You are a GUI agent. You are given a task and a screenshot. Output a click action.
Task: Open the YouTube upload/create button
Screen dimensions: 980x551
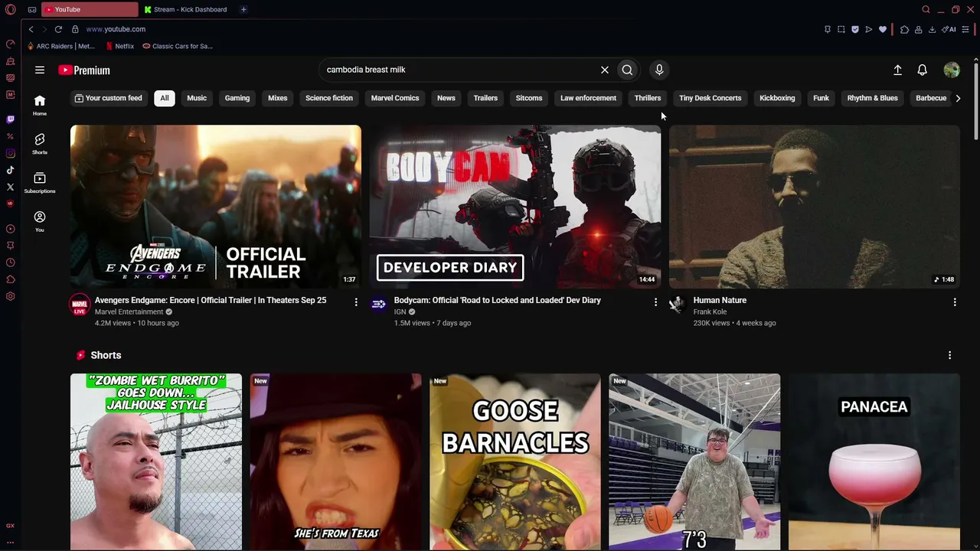coord(898,70)
